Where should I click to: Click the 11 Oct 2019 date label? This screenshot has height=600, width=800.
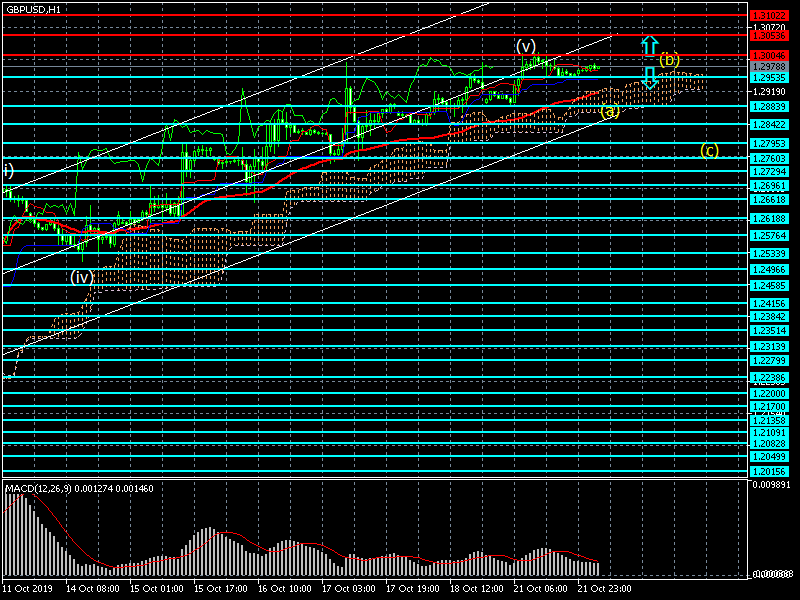point(27,589)
